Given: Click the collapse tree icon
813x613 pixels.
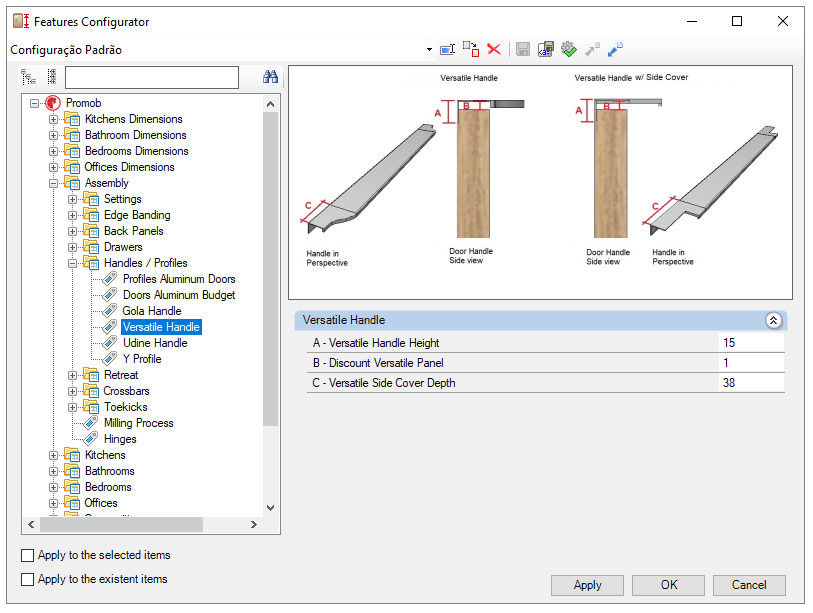Looking at the screenshot, I should point(51,77).
